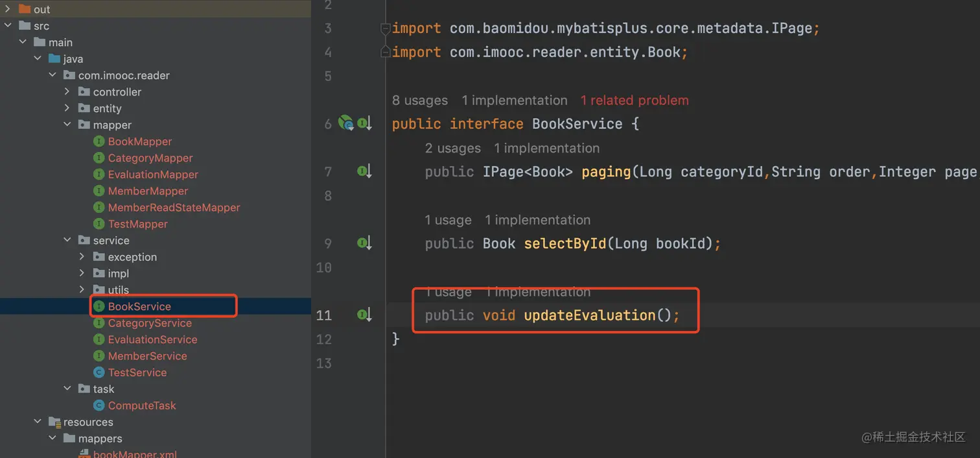
Task: Collapse the main folder
Action: tap(23, 42)
